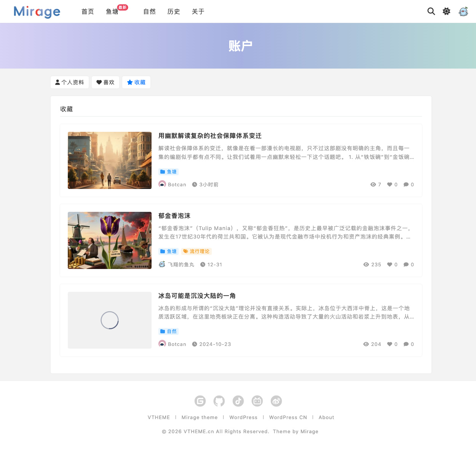Open the city street article thumbnail

coord(110,160)
